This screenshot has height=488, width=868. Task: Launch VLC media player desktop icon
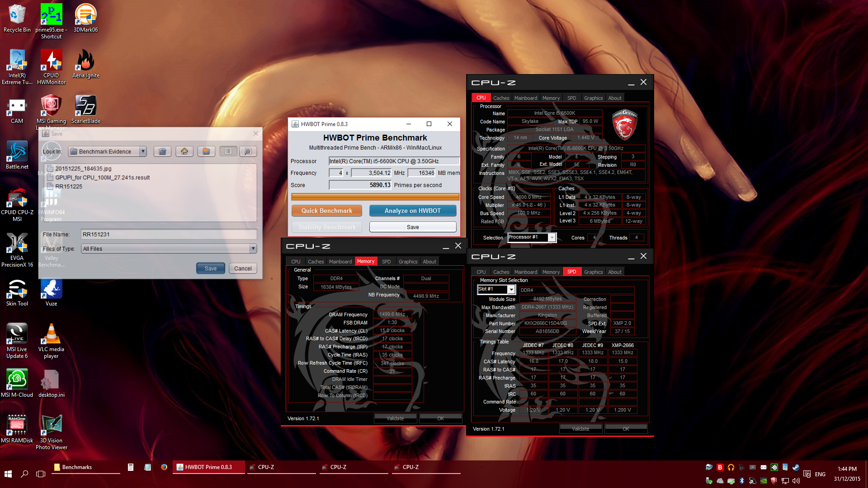click(x=51, y=341)
